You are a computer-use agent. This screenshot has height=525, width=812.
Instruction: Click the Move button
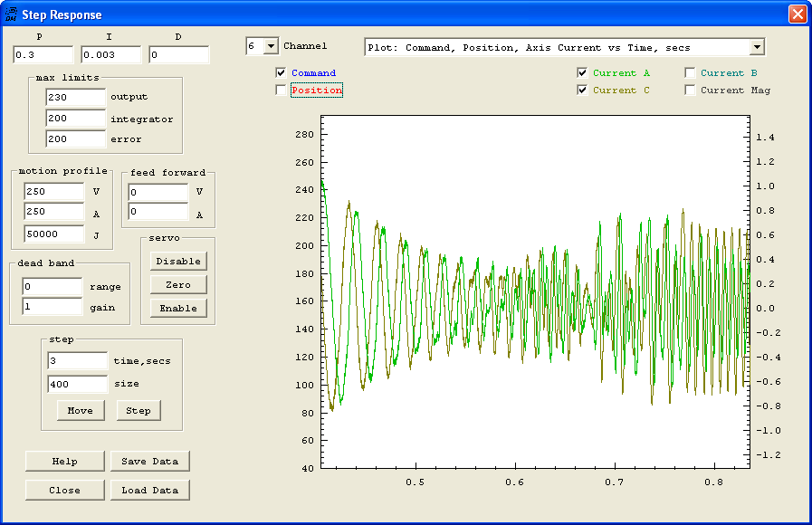[x=81, y=410]
